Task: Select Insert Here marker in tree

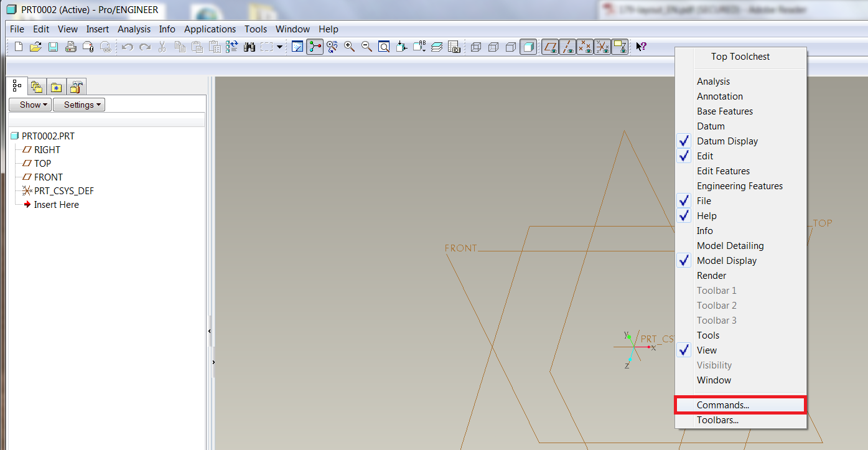Action: click(x=51, y=205)
